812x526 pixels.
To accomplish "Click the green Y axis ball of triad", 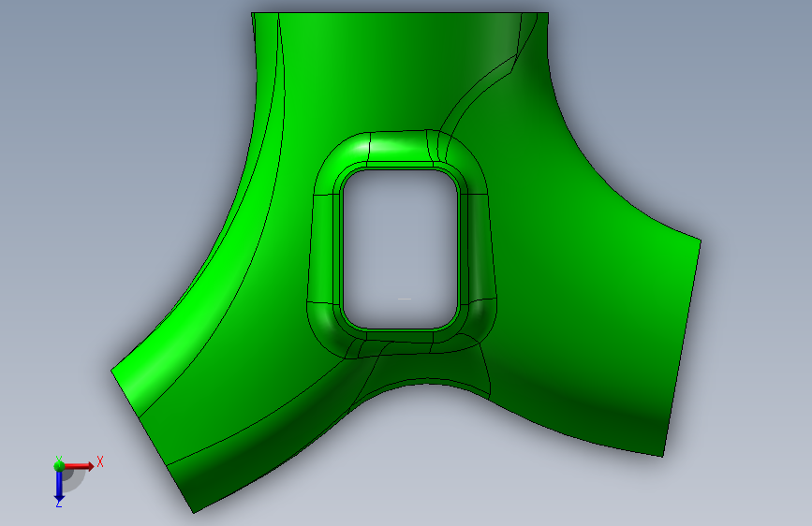I will coord(59,465).
